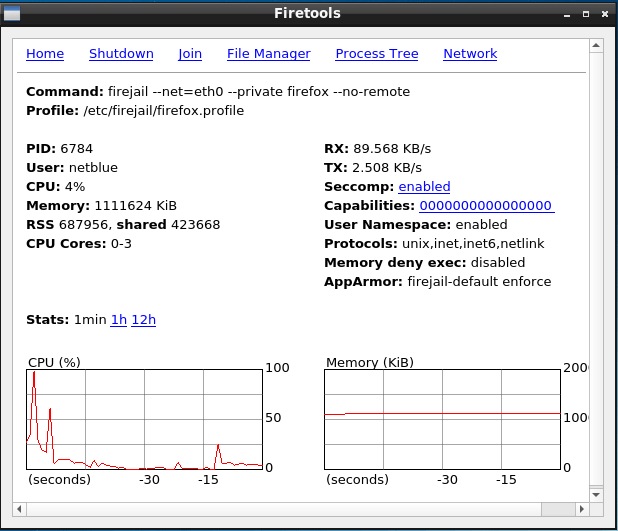Click the CPU Cores value 0-3
This screenshot has height=531, width=618.
coord(121,244)
